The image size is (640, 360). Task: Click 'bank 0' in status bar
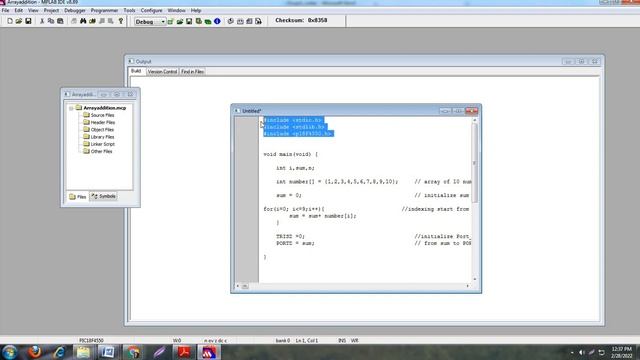click(282, 340)
